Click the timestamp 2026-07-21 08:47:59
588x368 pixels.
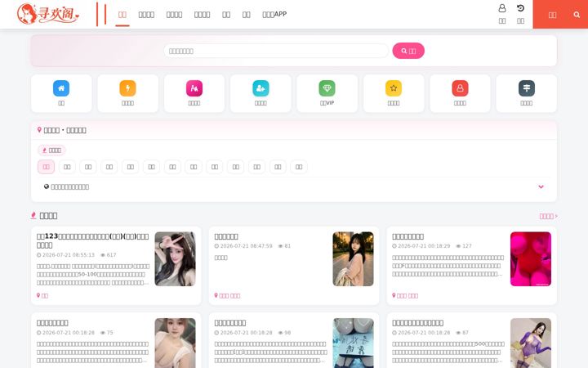(x=246, y=246)
